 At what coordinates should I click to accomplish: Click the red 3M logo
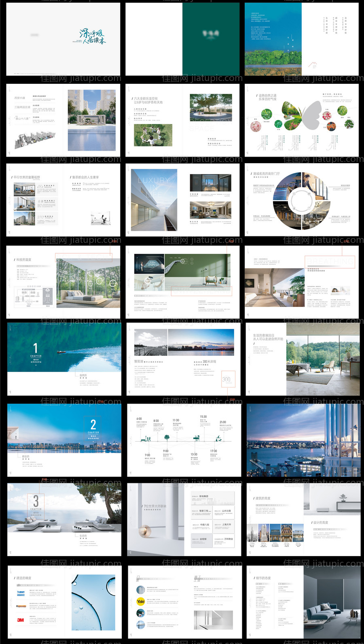click(x=20, y=620)
